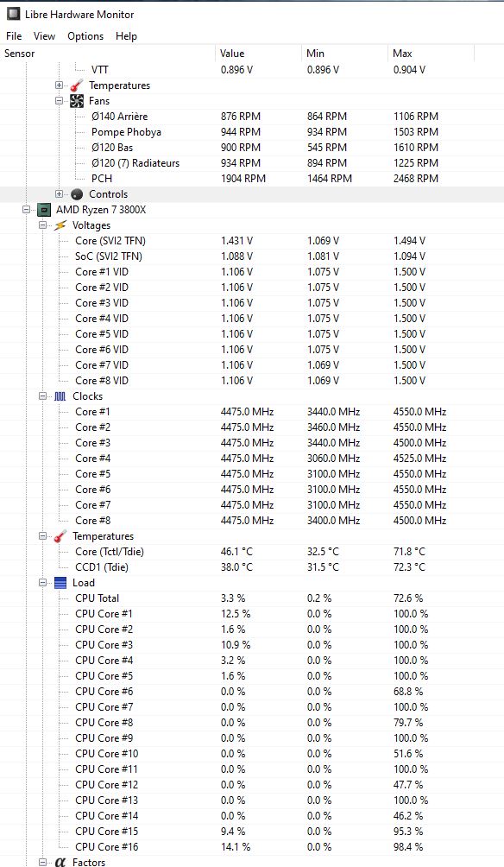
Task: Click the 1.431 V core voltage value
Action: (236, 241)
